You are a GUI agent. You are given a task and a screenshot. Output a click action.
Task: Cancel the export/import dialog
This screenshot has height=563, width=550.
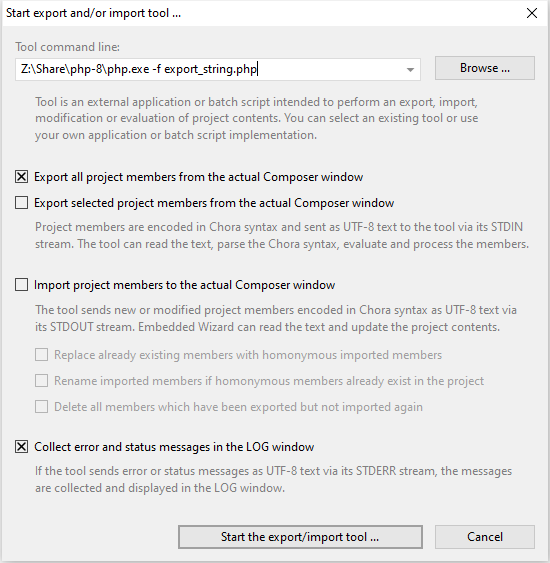(x=485, y=537)
